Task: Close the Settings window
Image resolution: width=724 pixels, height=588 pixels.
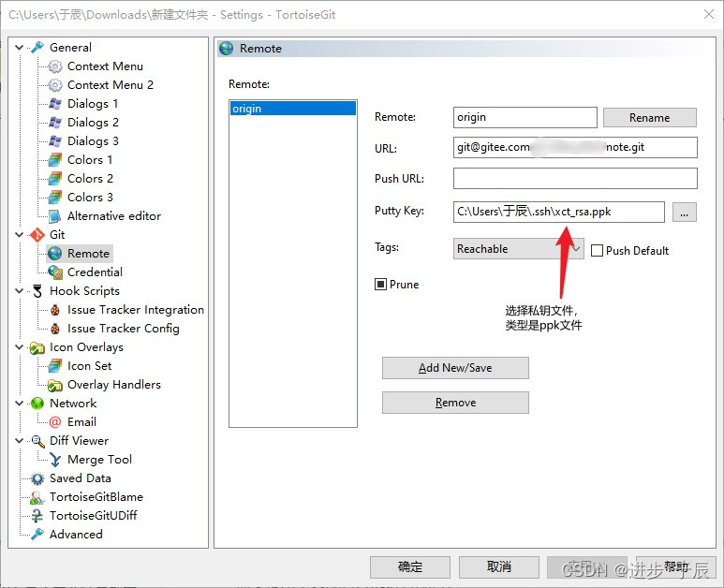Action: (709, 14)
